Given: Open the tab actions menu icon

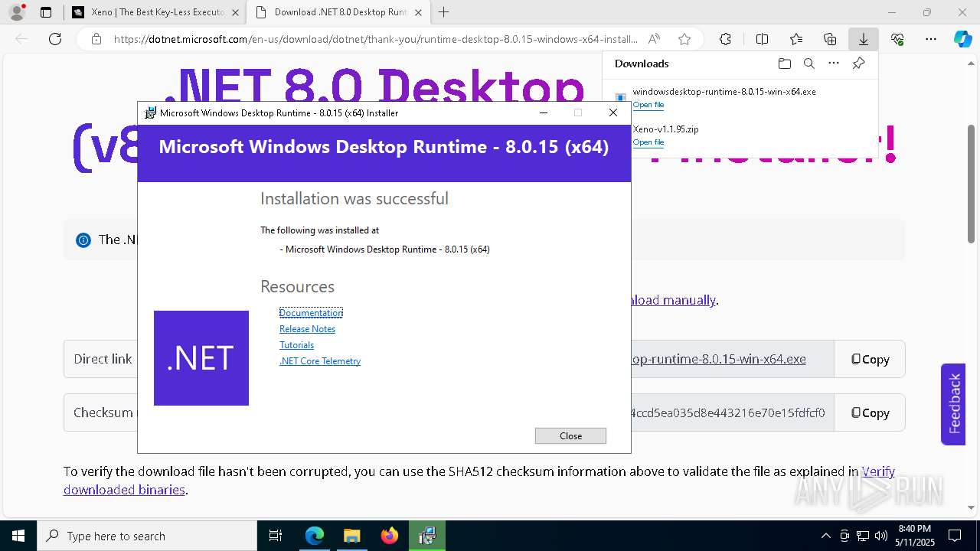Looking at the screenshot, I should [46, 12].
